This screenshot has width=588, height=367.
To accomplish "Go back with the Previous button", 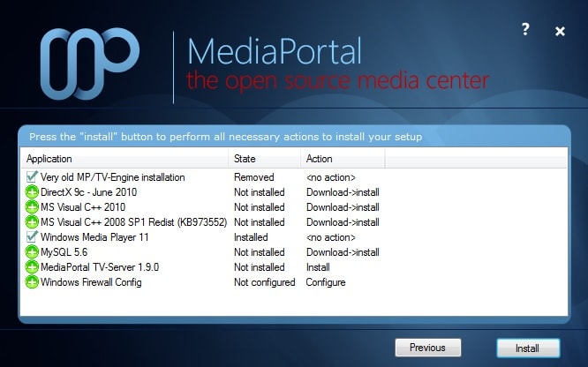I will (427, 348).
